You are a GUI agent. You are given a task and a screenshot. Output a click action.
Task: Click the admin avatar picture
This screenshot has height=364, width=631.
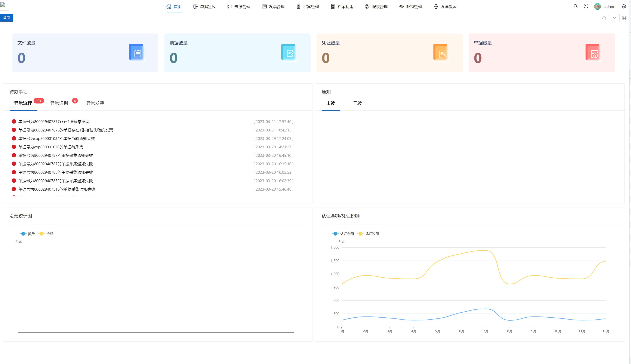pyautogui.click(x=598, y=7)
